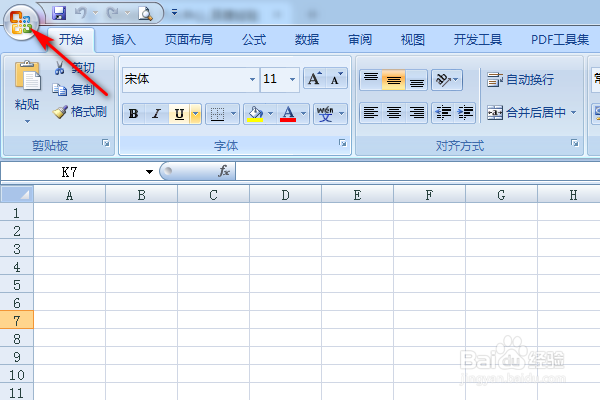Click the 粘贴 paste icon
Screen dimensions: 600x400
pos(27,77)
